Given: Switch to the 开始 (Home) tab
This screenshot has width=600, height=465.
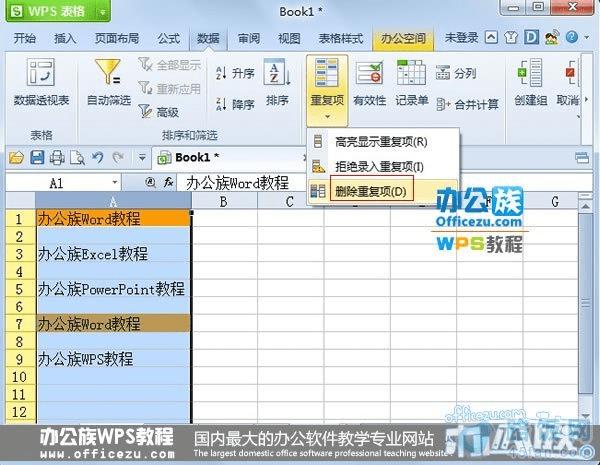Looking at the screenshot, I should coord(25,38).
